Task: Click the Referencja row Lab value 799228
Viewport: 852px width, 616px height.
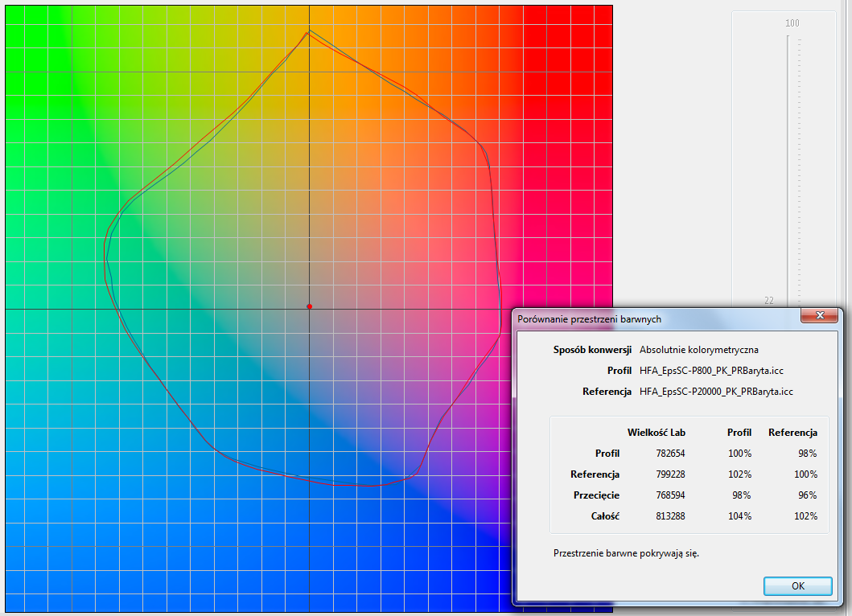Action: pos(670,474)
